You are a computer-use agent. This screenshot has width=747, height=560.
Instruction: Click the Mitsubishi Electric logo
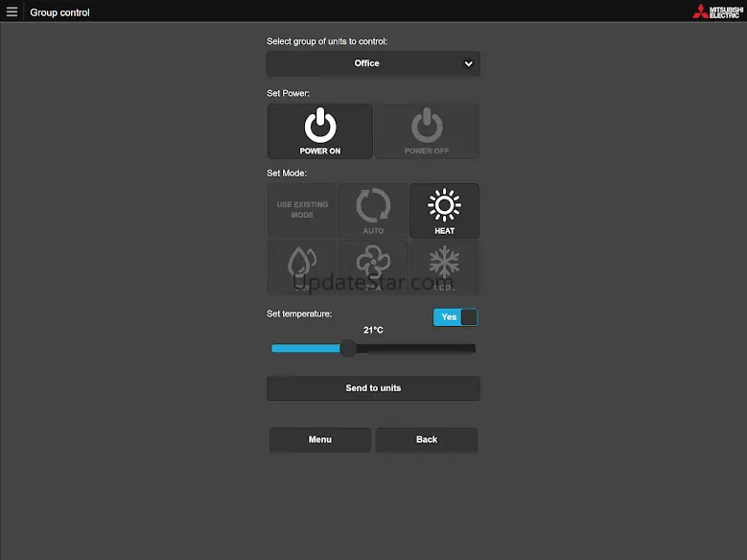click(x=717, y=12)
